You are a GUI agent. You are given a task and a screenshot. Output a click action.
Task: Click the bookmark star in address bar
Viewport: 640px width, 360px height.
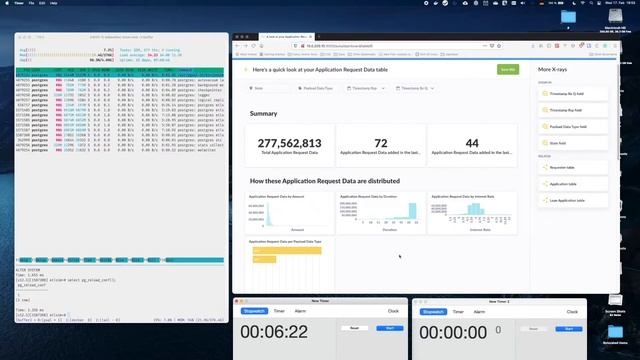pyautogui.click(x=499, y=46)
